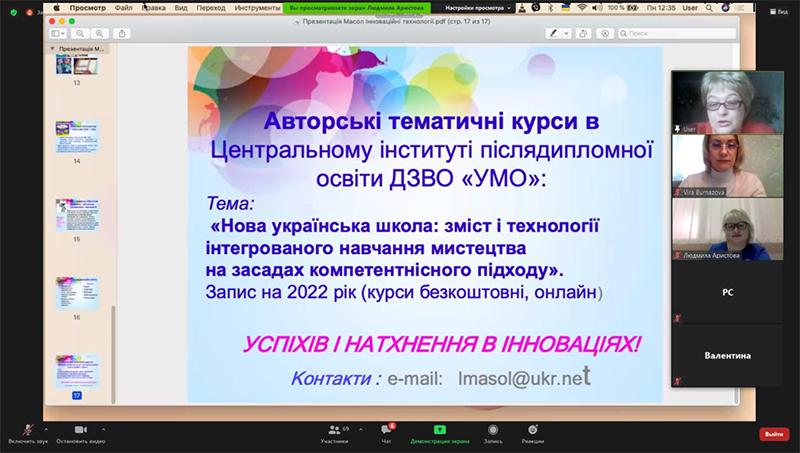Start Демонстрация экрана screen share

pos(440,434)
